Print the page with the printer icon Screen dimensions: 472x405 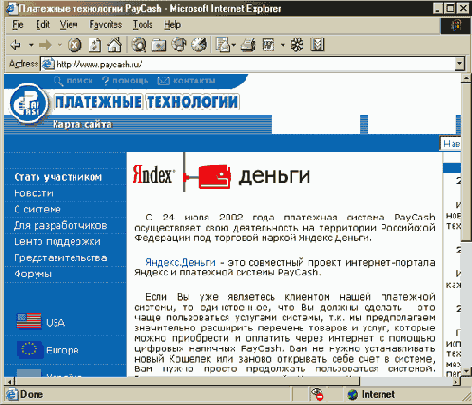pyautogui.click(x=248, y=45)
